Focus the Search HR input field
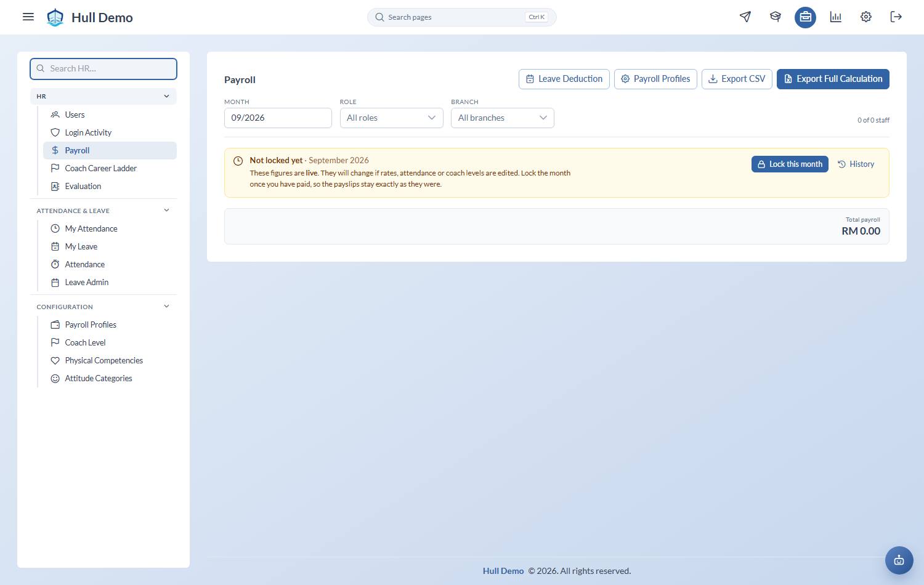 click(x=103, y=68)
